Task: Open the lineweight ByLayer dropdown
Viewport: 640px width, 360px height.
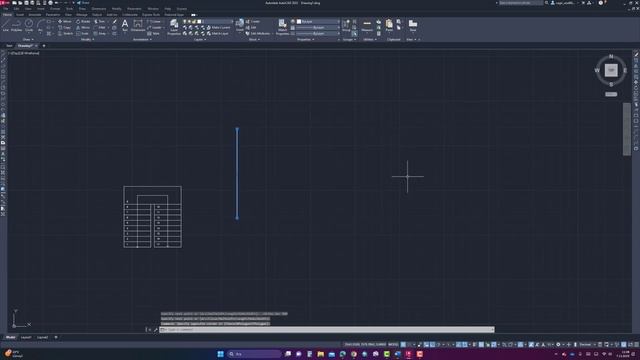Action: point(318,27)
